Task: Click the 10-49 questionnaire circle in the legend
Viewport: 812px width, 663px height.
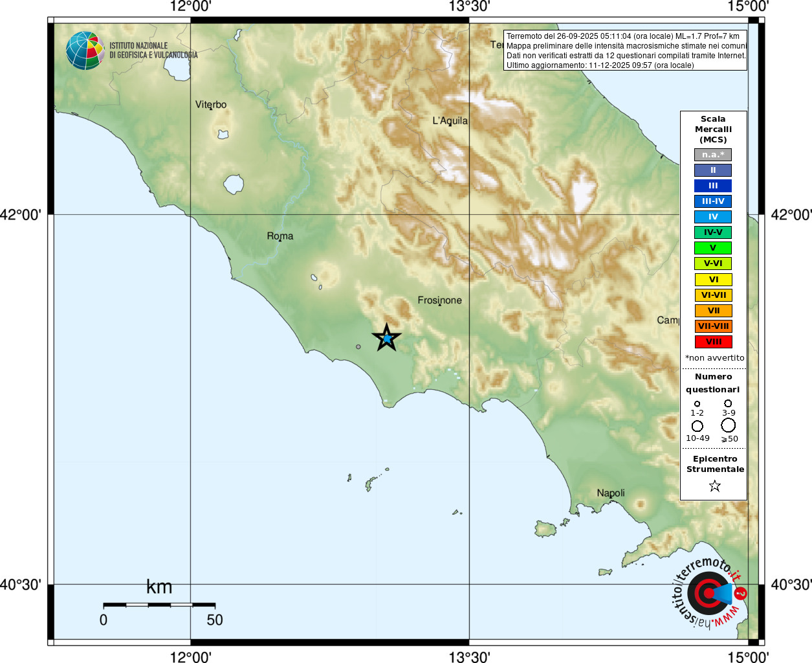Action: pos(697,426)
